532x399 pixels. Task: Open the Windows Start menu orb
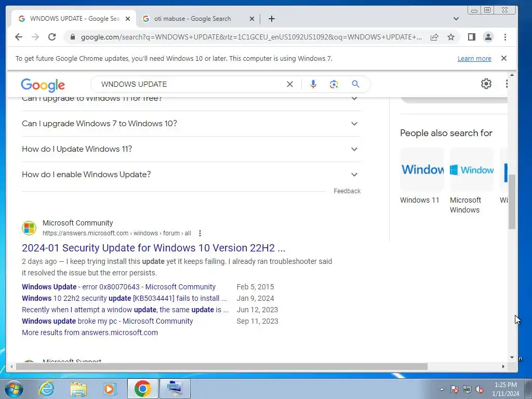click(14, 389)
